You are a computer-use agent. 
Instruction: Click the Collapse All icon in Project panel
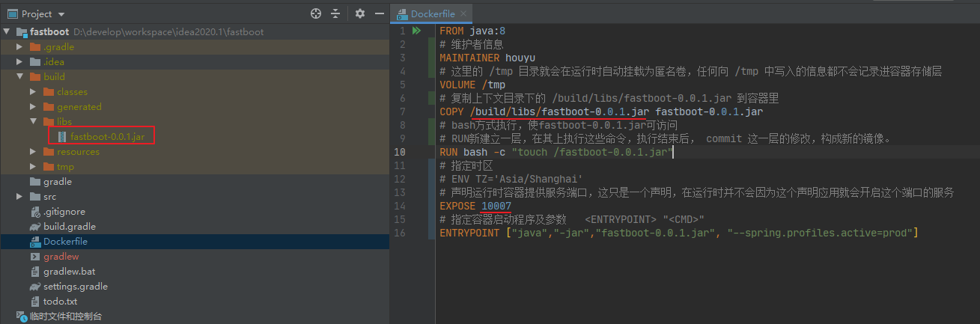coord(335,13)
